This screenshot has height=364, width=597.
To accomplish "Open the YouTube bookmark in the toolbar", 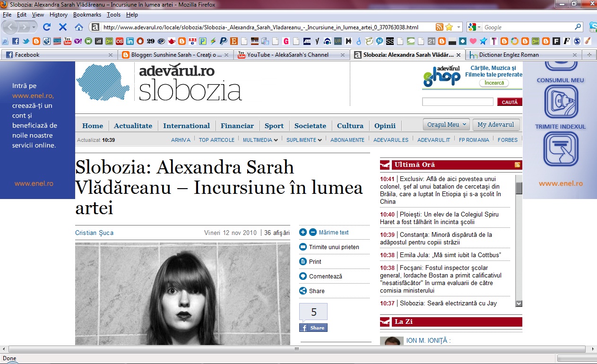I will [68, 41].
